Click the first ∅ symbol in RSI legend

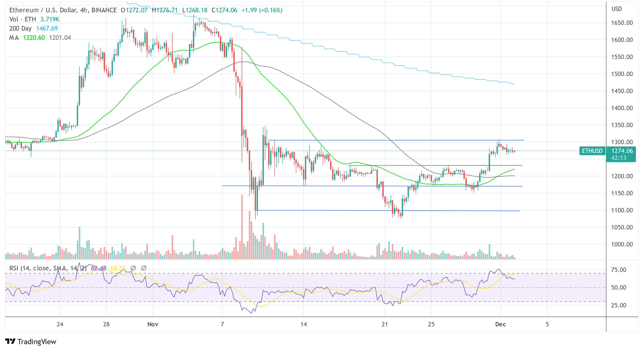click(133, 268)
